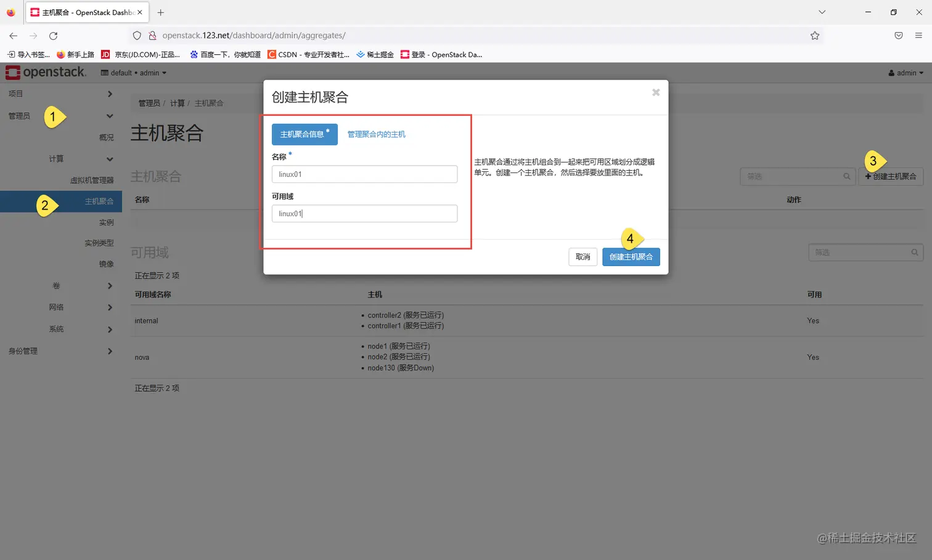
Task: Expand the 项目 sidebar section
Action: (x=61, y=94)
